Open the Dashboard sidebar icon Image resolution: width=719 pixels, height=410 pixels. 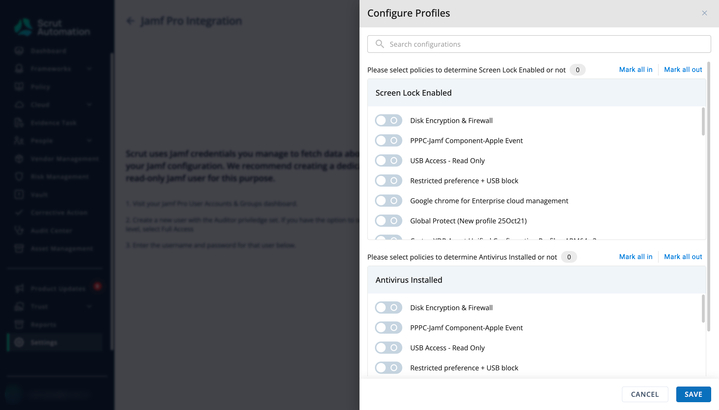[x=19, y=51]
